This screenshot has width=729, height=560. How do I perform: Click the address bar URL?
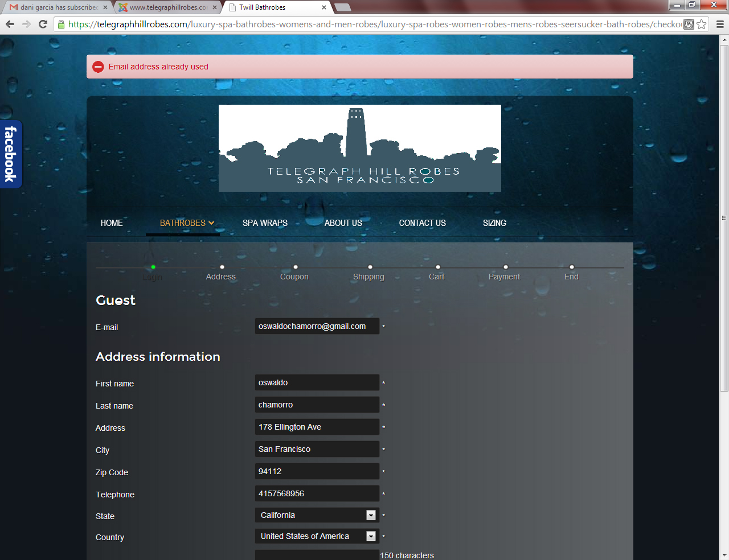pyautogui.click(x=374, y=24)
